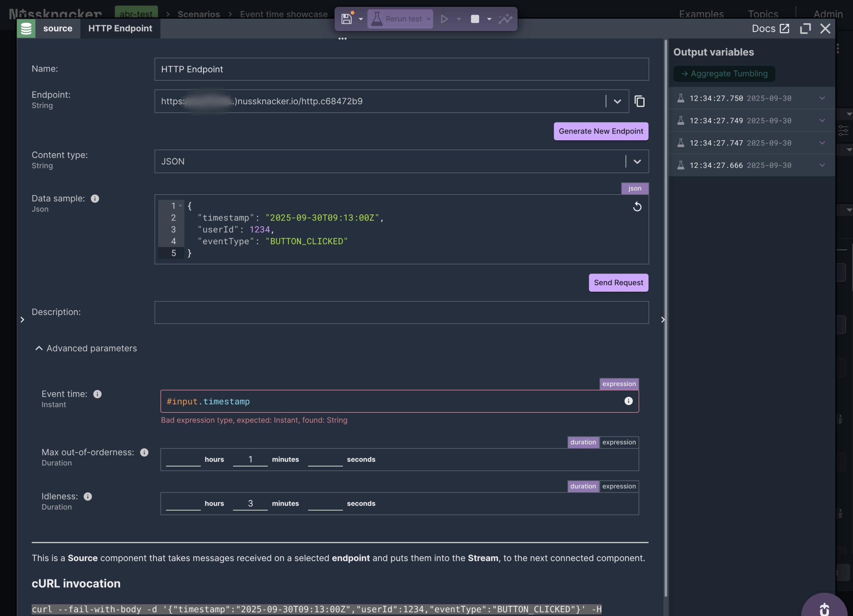The width and height of the screenshot is (853, 616).
Task: Open the Content type JSON dropdown
Action: click(637, 161)
